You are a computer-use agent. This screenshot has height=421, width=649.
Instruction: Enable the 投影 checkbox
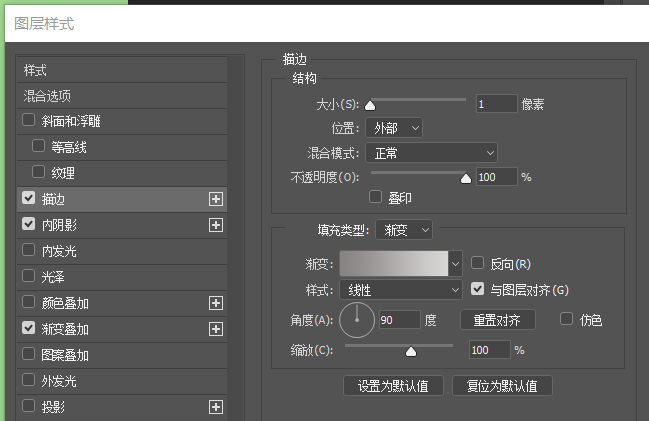coord(29,406)
